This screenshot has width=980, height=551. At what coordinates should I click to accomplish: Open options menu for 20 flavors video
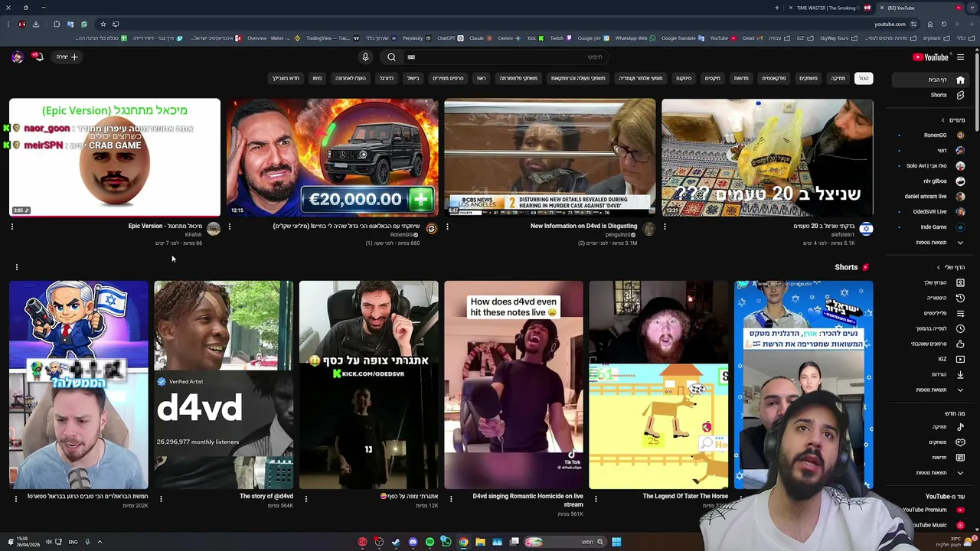(x=665, y=227)
